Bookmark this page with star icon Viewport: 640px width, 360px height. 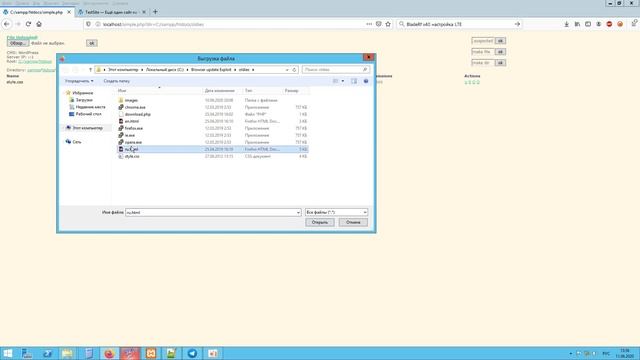[x=388, y=24]
